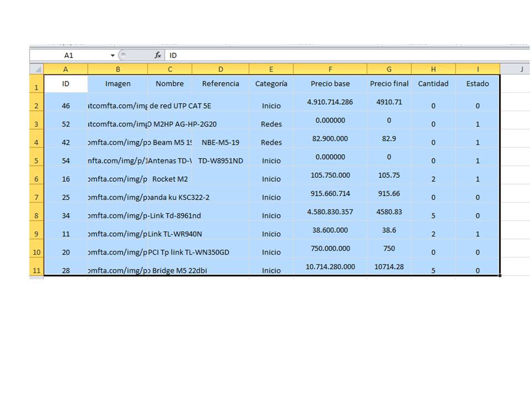Select row 8 header
532x399 pixels.
click(37, 212)
